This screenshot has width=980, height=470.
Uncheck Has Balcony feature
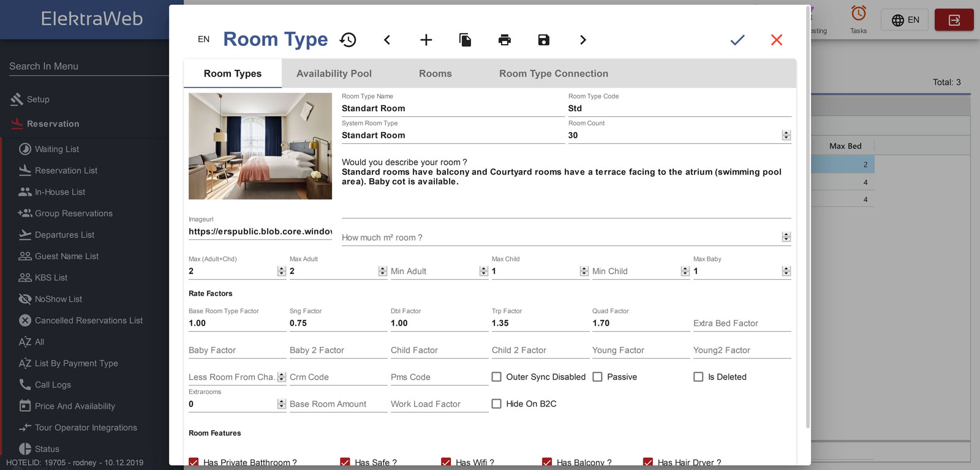pos(547,462)
